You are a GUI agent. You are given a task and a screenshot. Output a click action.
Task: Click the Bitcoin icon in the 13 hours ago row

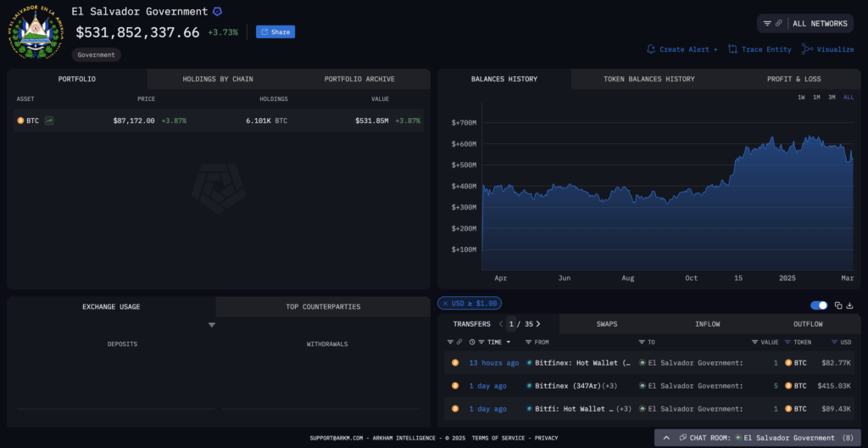click(455, 362)
